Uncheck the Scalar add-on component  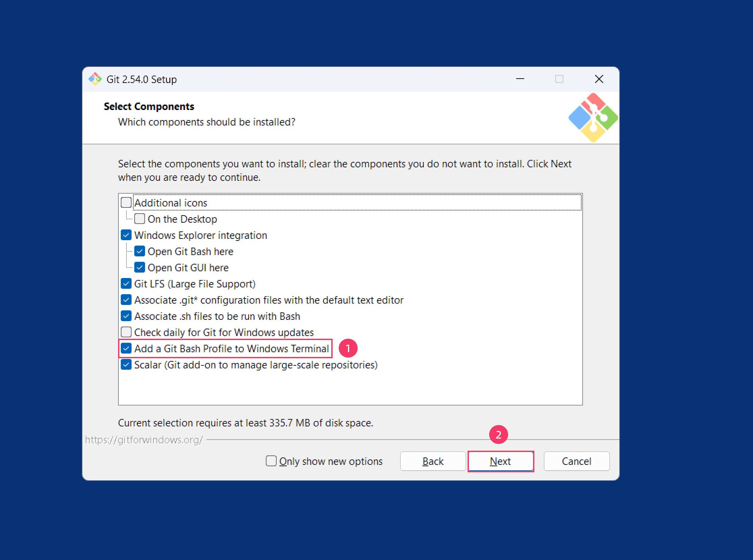(x=126, y=365)
